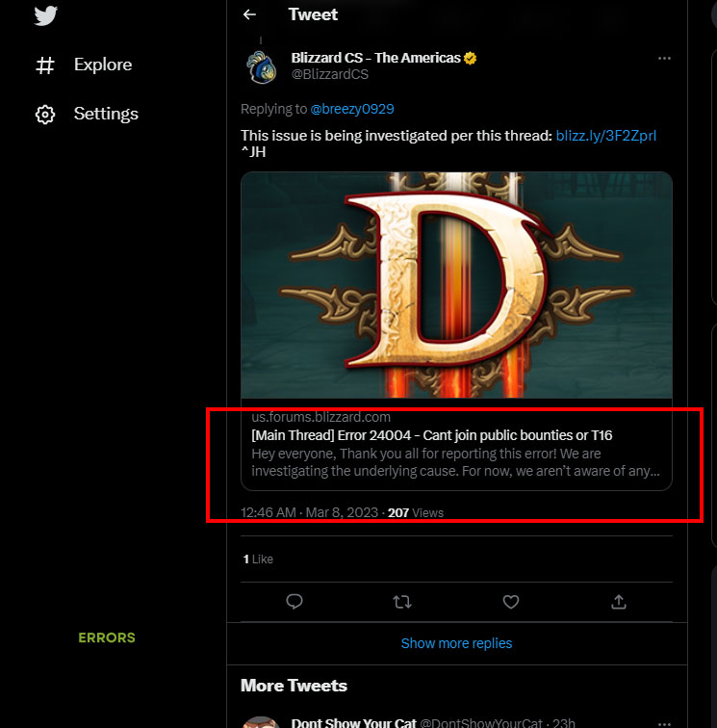Like the tweet with heart icon
Viewport: 717px width, 728px height.
pyautogui.click(x=510, y=602)
